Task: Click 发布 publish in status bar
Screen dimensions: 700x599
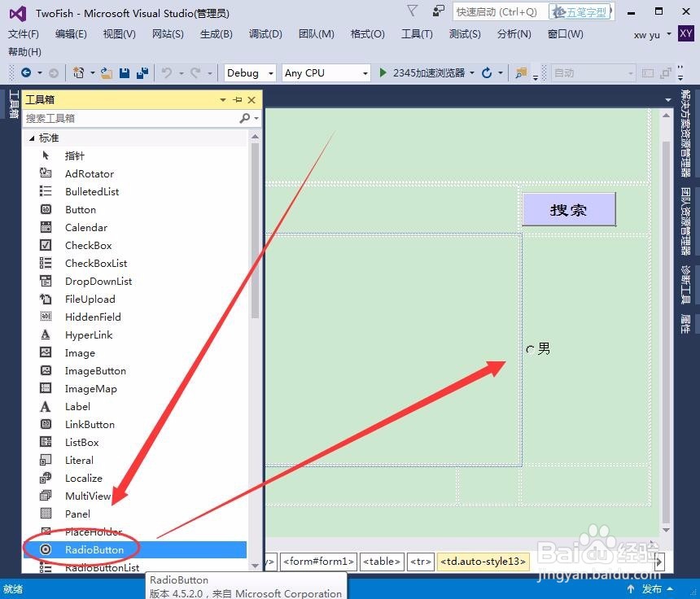Action: pyautogui.click(x=651, y=589)
